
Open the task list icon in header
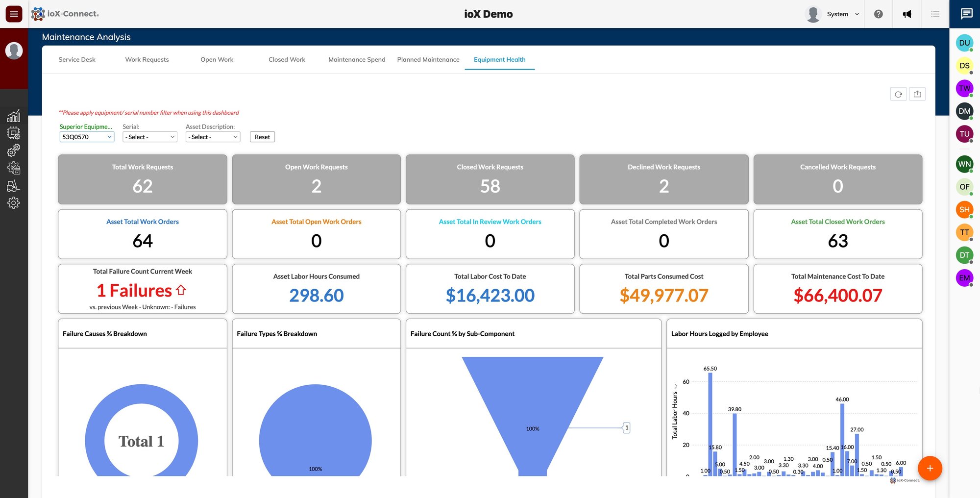click(x=935, y=14)
